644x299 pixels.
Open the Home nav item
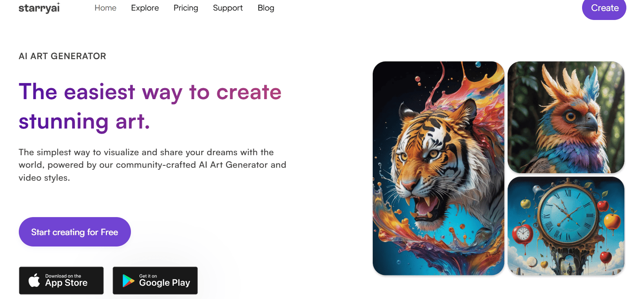pos(105,8)
